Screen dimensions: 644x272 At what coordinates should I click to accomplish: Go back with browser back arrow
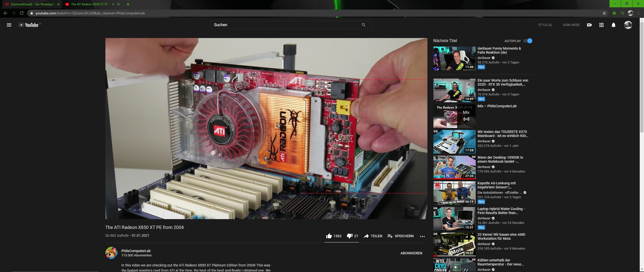pyautogui.click(x=6, y=13)
